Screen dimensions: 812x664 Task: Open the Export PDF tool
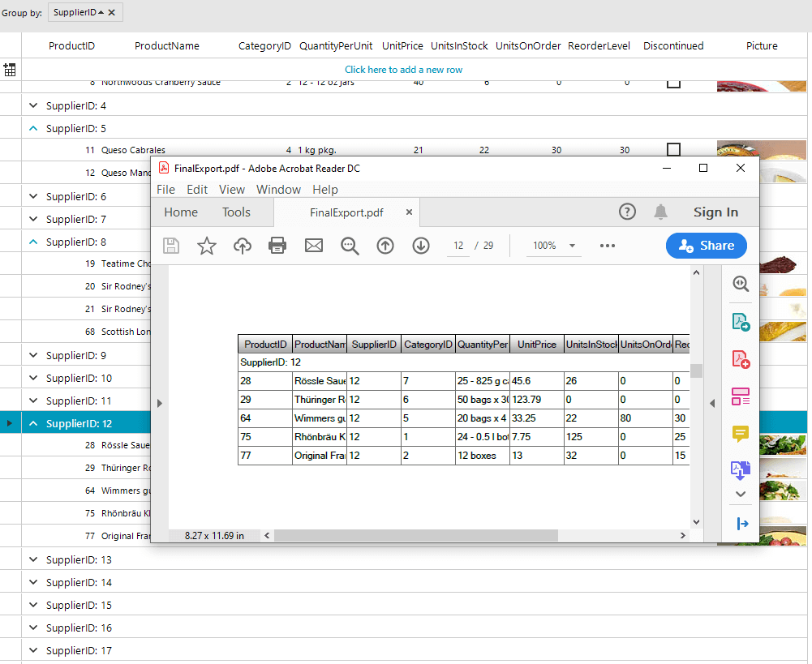[740, 322]
